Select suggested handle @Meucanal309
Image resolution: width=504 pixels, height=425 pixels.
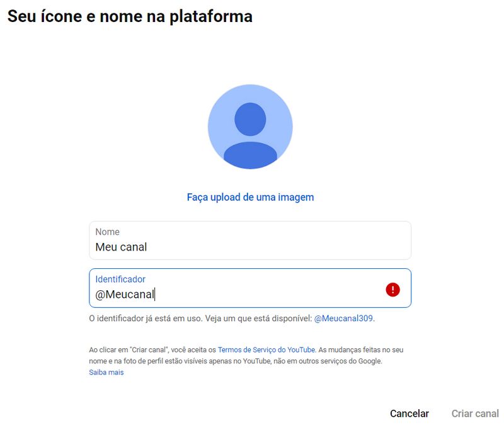click(x=343, y=319)
